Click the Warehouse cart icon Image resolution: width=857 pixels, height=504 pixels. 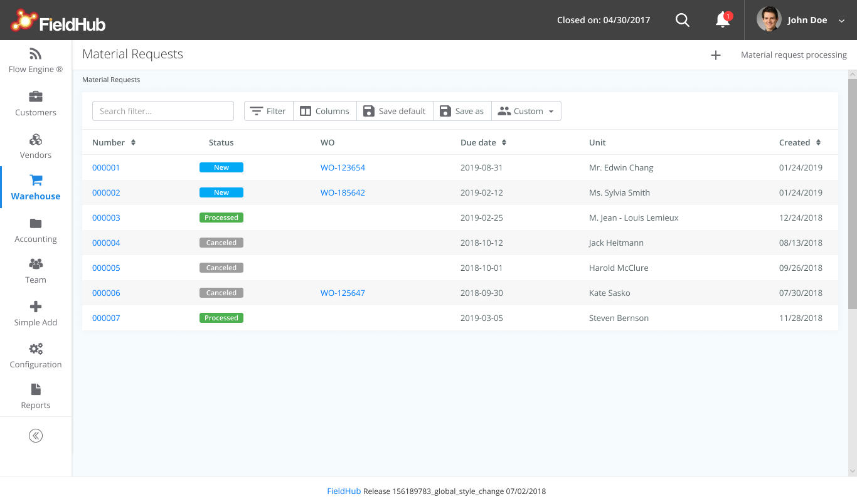pyautogui.click(x=35, y=182)
